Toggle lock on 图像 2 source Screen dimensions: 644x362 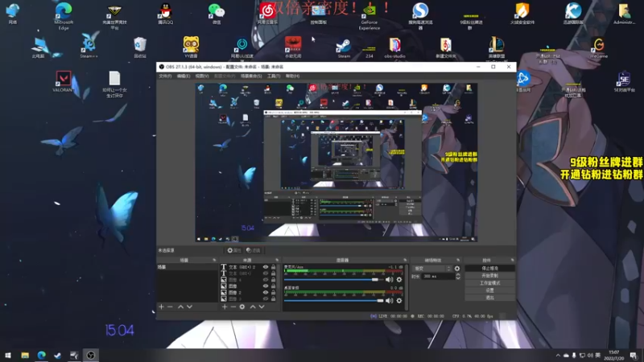point(273,293)
